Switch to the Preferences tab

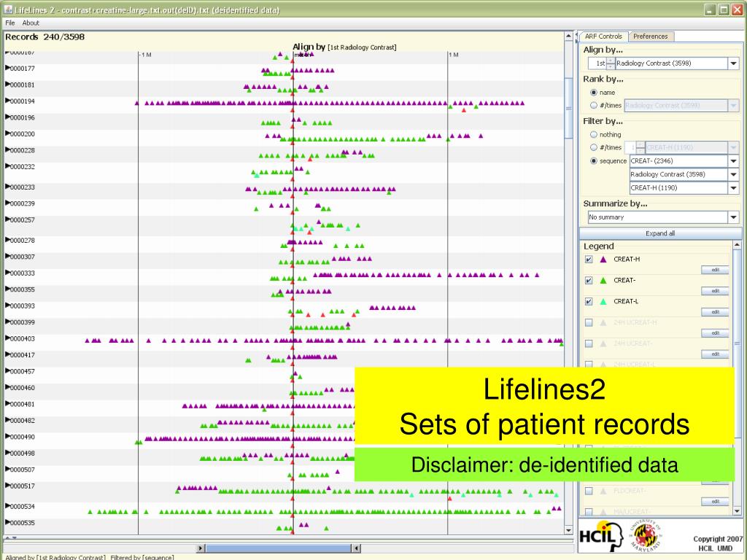[x=650, y=36]
